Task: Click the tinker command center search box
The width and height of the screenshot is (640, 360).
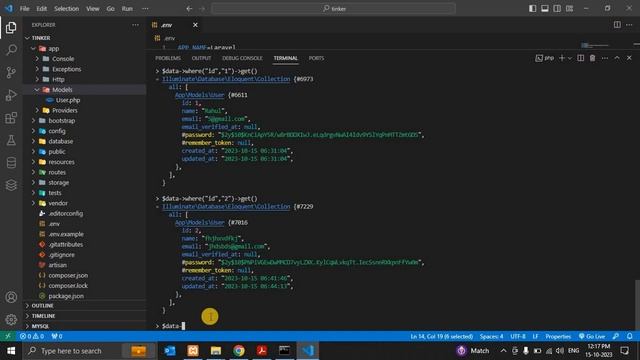Action: click(x=333, y=9)
